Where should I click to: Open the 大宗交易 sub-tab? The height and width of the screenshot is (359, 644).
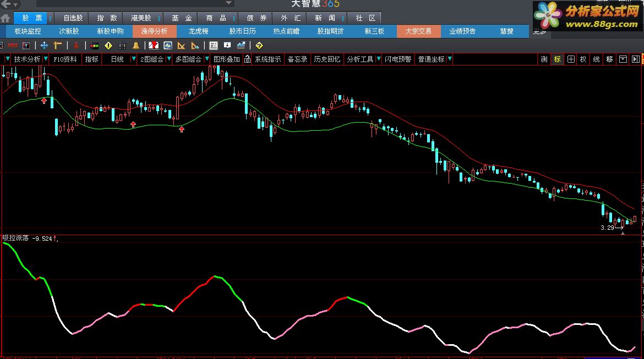418,31
